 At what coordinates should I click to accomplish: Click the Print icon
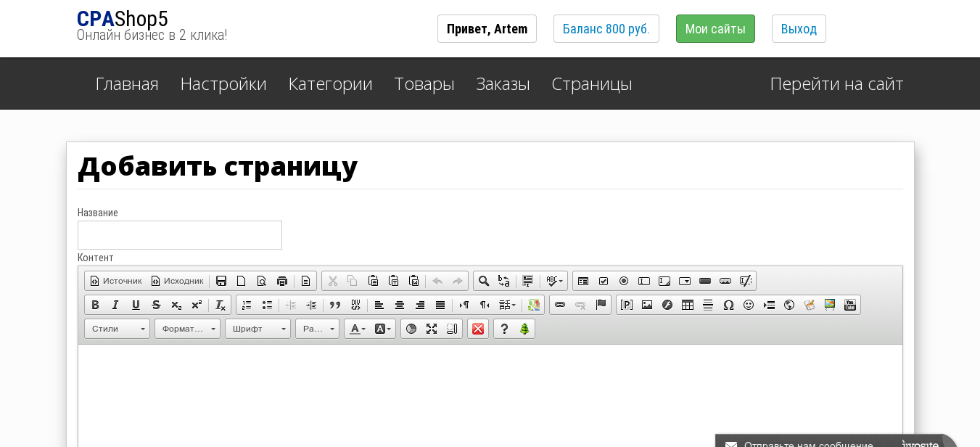(282, 281)
